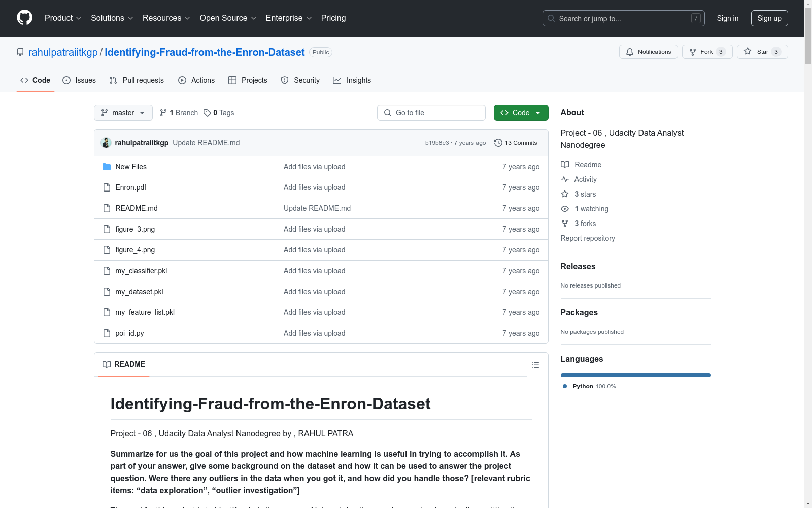Click the eye icon beside 1 watching
The height and width of the screenshot is (508, 812).
565,209
